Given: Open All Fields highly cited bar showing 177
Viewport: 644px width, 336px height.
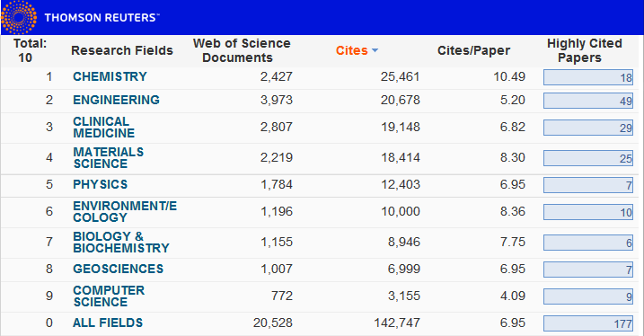Looking at the screenshot, I should click(588, 323).
